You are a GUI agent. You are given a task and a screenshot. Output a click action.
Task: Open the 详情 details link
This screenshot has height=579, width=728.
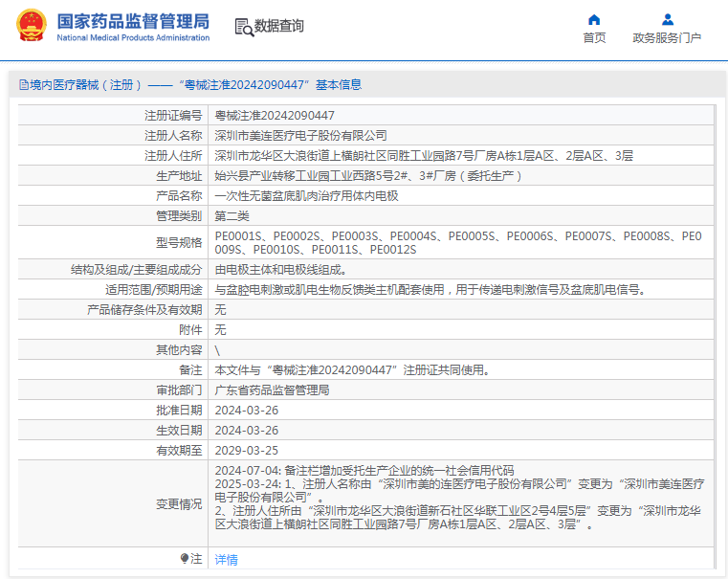click(226, 560)
